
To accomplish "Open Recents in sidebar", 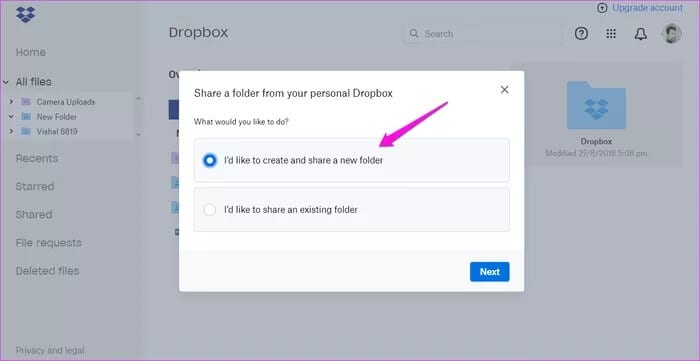I will [37, 158].
